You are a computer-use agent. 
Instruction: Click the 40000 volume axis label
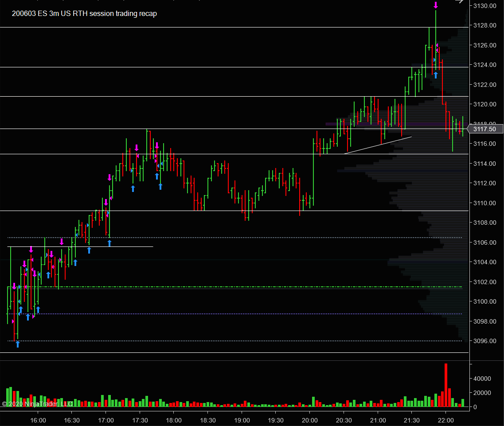(482, 379)
